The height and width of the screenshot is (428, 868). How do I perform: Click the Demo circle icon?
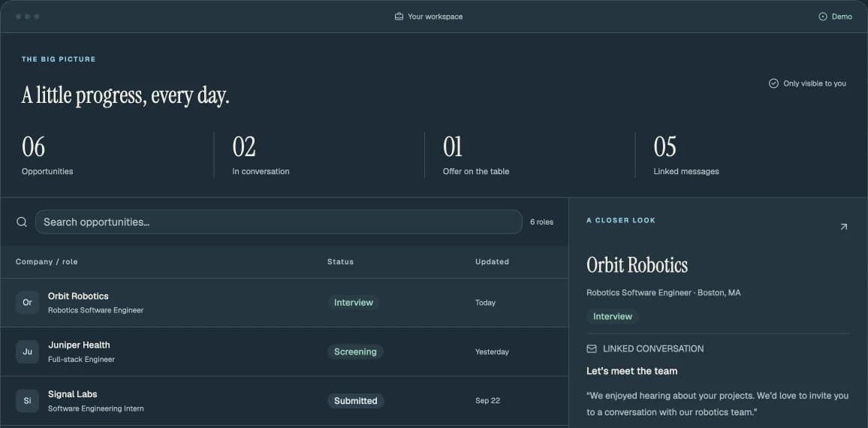(x=823, y=17)
